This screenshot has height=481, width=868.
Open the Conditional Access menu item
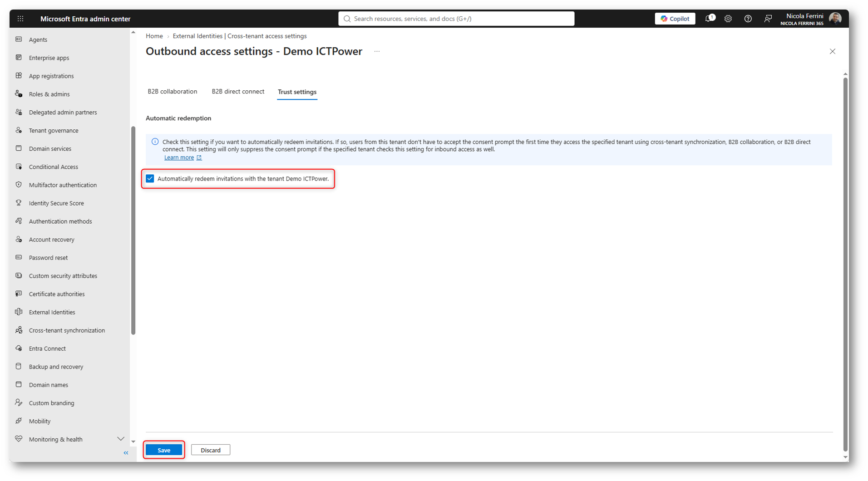tap(54, 167)
